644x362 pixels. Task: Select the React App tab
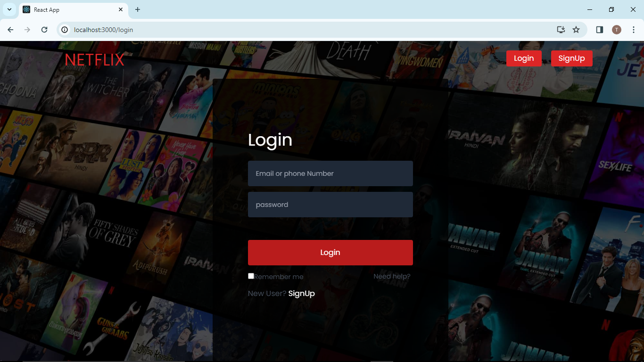pyautogui.click(x=66, y=9)
